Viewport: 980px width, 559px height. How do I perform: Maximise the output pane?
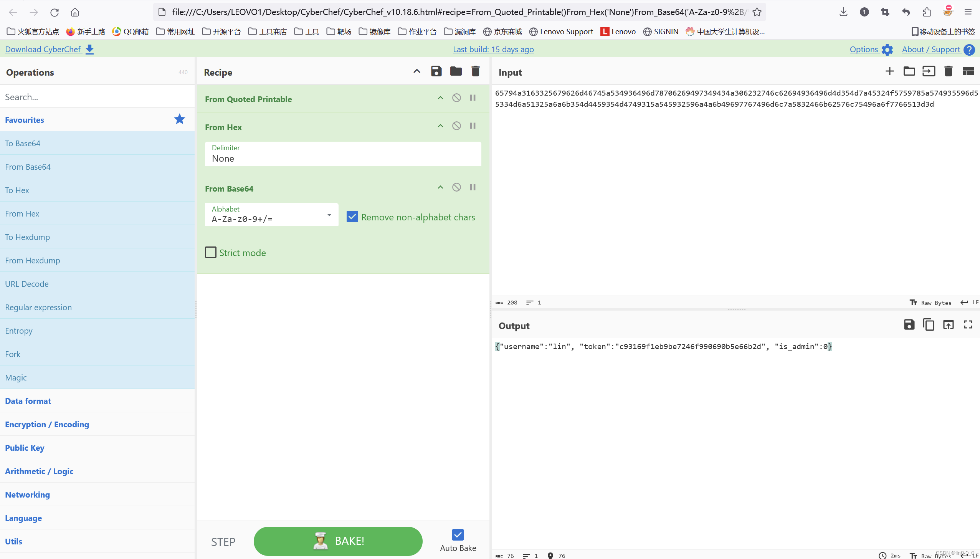pos(968,325)
